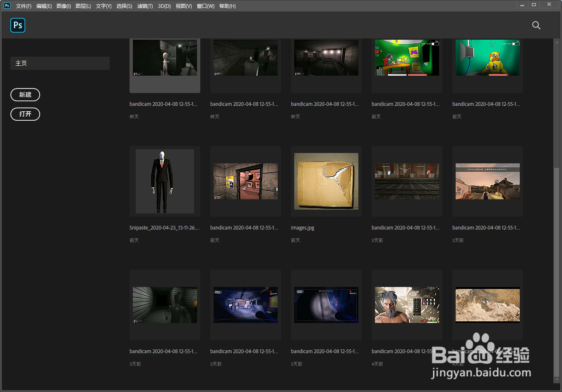Open the torn cardboard box thumbnail

point(326,181)
